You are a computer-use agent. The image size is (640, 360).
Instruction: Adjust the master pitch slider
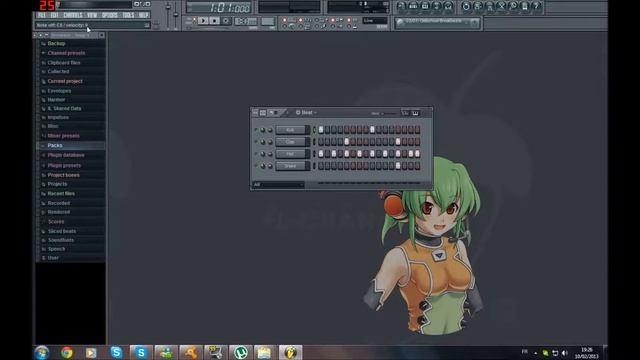[x=176, y=16]
